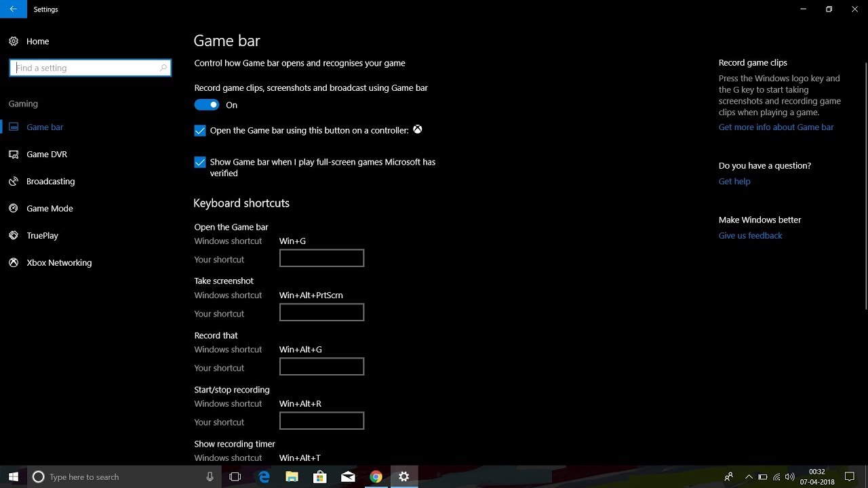Turn off the Game bar recording toggle
Viewport: 868px width, 488px height.
pyautogui.click(x=207, y=105)
